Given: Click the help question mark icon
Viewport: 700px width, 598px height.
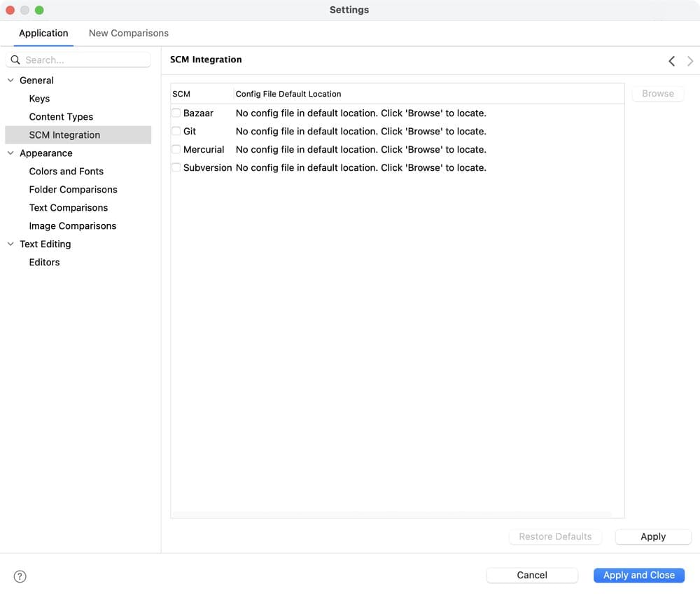Looking at the screenshot, I should tap(20, 576).
